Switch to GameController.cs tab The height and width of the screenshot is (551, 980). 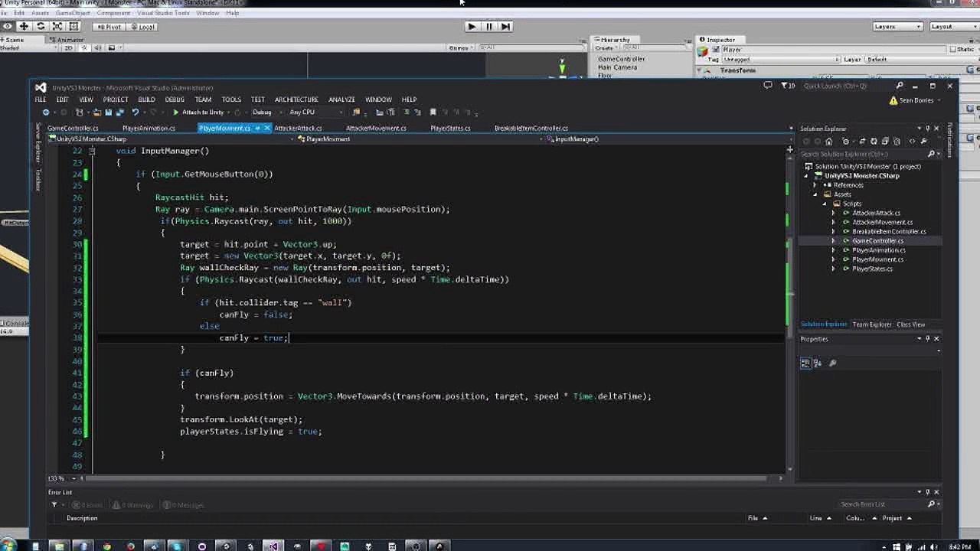[73, 128]
